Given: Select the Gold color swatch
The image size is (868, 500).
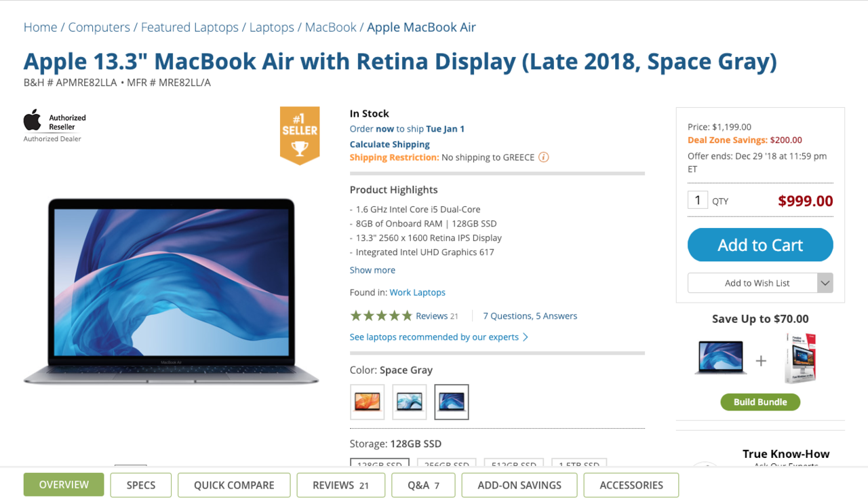Looking at the screenshot, I should (368, 402).
